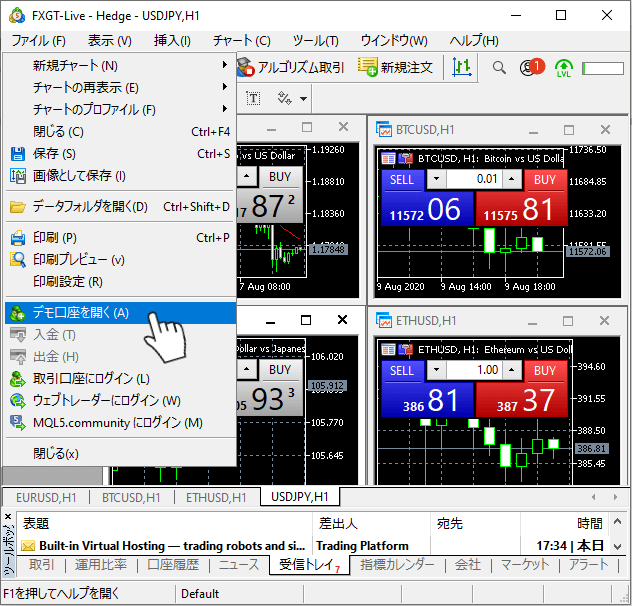Open the 取引 toolbox tab
Image resolution: width=632 pixels, height=606 pixels.
[x=41, y=565]
